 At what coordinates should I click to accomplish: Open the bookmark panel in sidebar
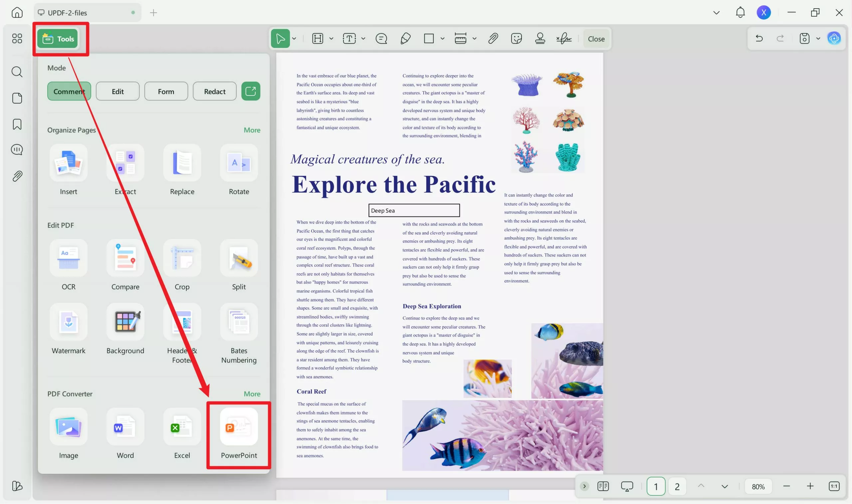17,124
